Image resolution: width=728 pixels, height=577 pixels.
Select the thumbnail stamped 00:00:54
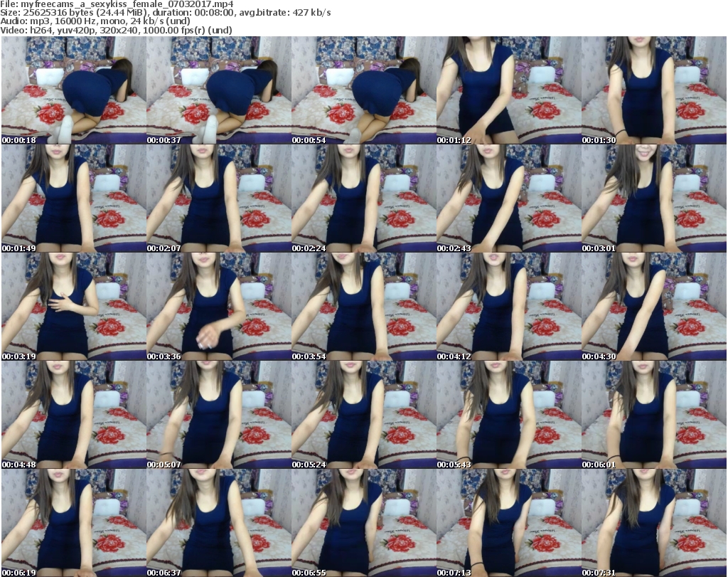[363, 90]
